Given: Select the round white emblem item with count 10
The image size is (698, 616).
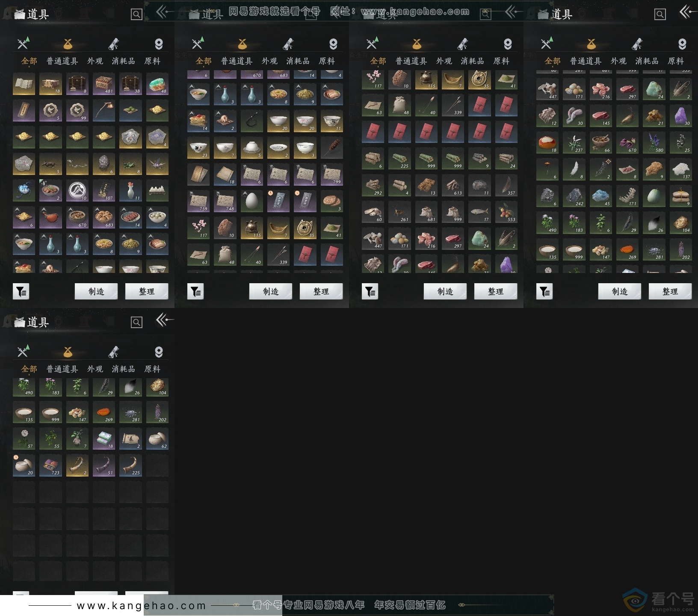Looking at the screenshot, I should (x=77, y=191).
